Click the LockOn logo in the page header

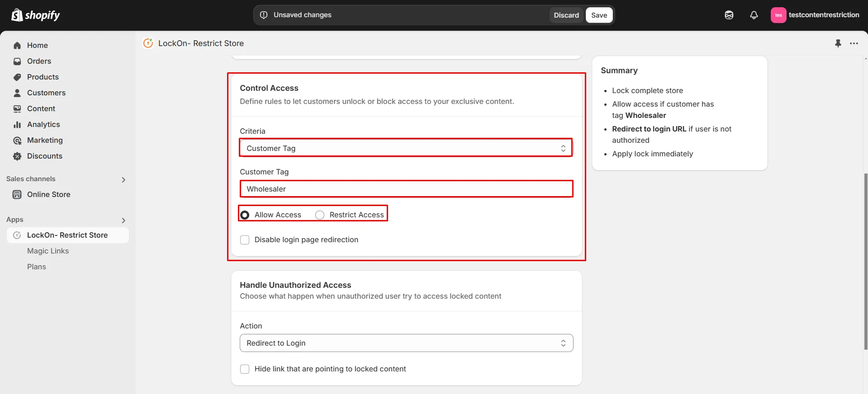tap(148, 43)
